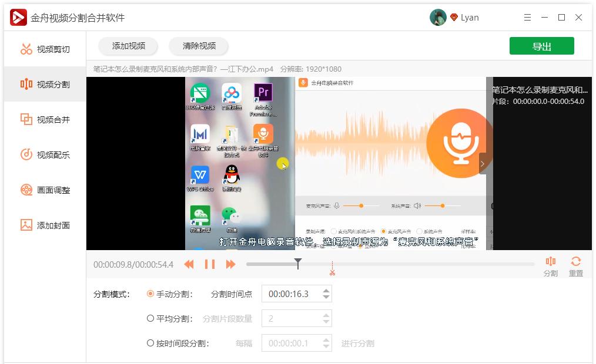The image size is (596, 364).
Task: Select the 手动分割 manual split option
Action: click(151, 294)
